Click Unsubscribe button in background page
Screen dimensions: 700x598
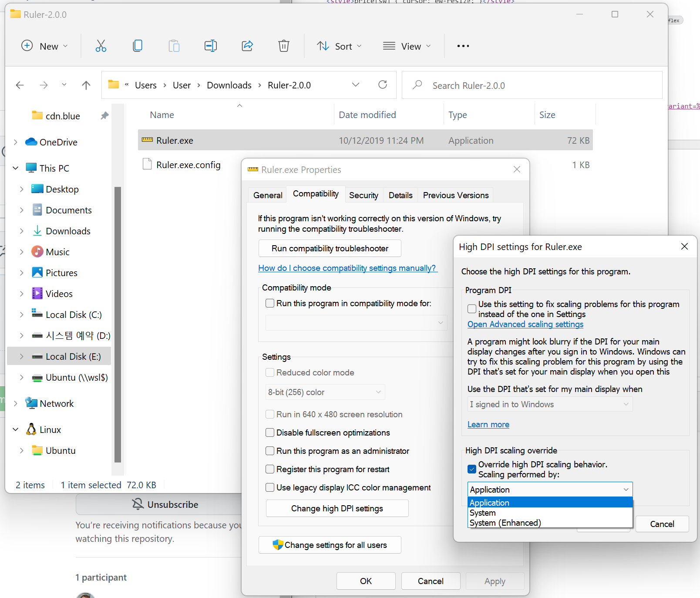click(x=165, y=504)
